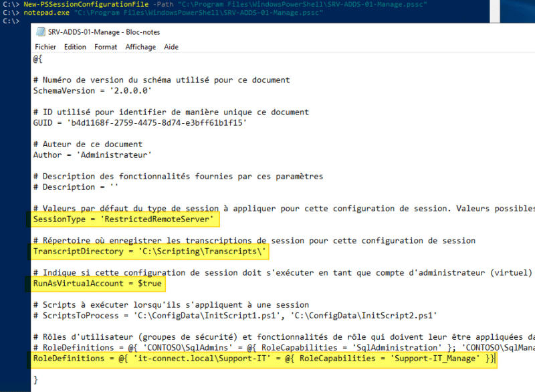Click the PowerShell window vertical scrollbar

coord(495,11)
